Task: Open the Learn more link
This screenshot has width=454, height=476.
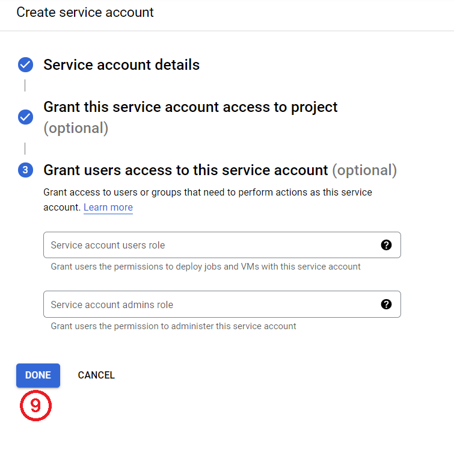Action: click(x=108, y=208)
